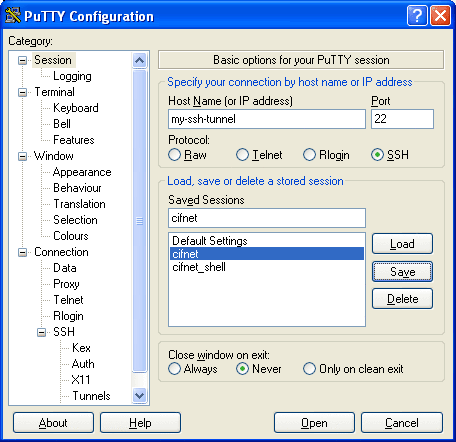Screen dimensions: 456x442
Task: Click the Help button at the bottom
Action: pyautogui.click(x=140, y=423)
